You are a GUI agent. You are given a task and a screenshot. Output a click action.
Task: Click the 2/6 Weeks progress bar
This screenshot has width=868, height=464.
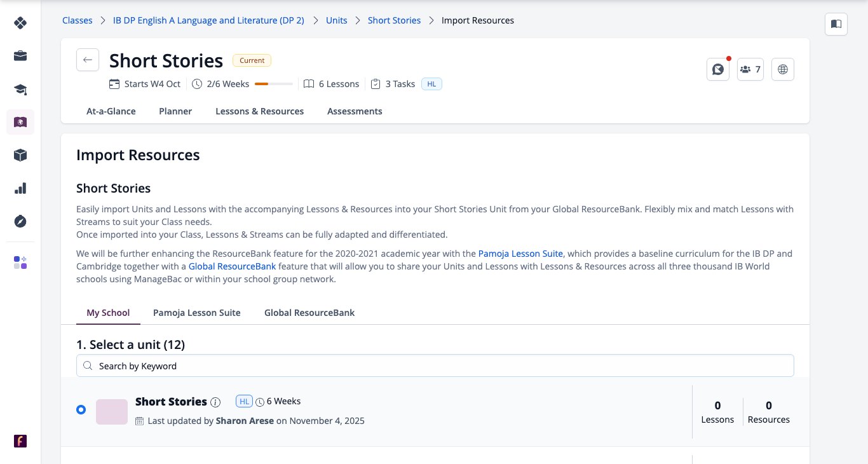[274, 84]
